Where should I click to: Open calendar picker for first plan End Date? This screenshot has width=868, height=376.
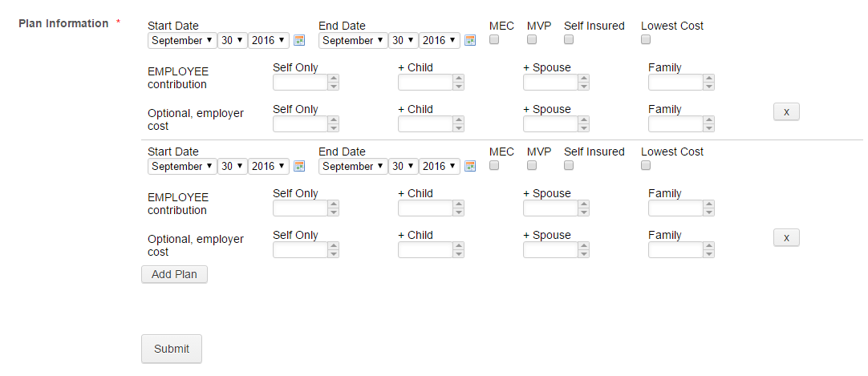470,40
